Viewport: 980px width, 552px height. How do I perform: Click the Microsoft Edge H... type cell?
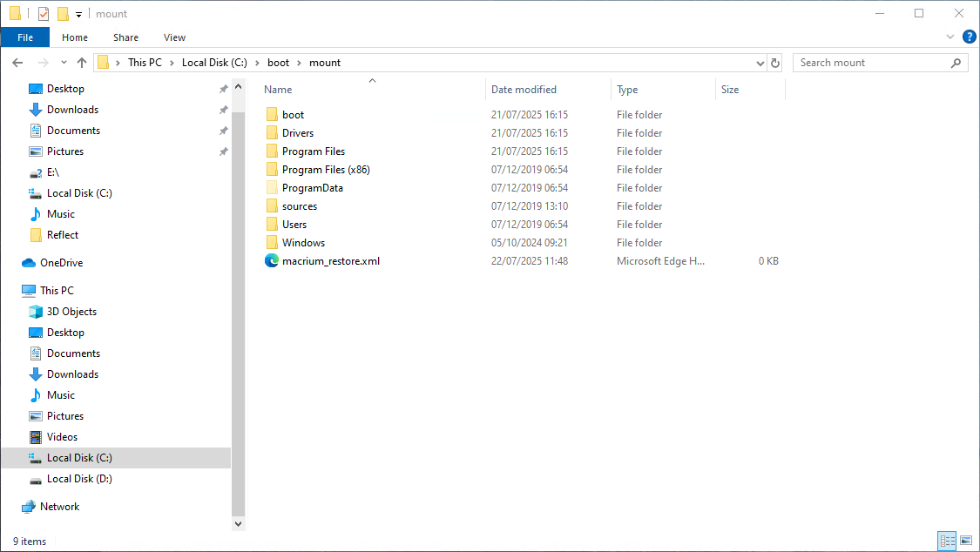coord(660,261)
